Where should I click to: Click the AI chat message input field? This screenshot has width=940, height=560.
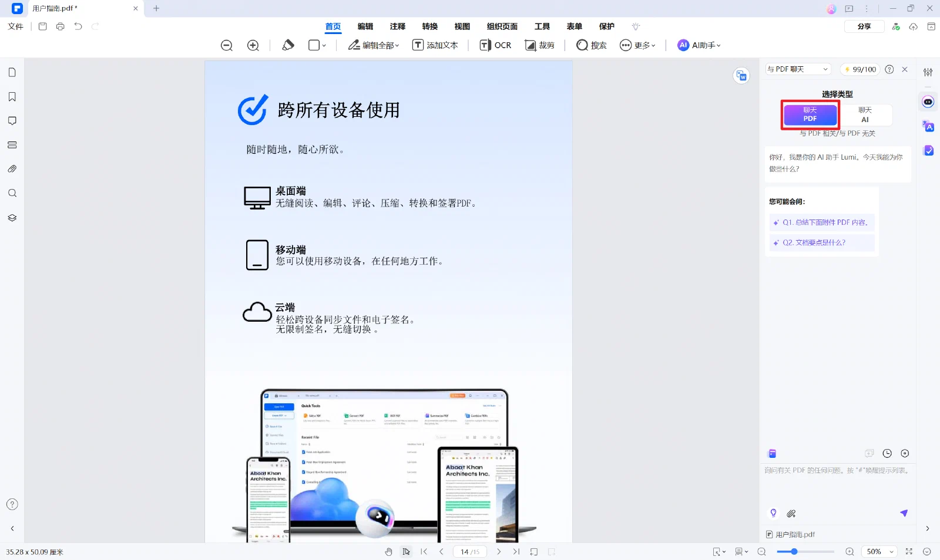coord(838,484)
